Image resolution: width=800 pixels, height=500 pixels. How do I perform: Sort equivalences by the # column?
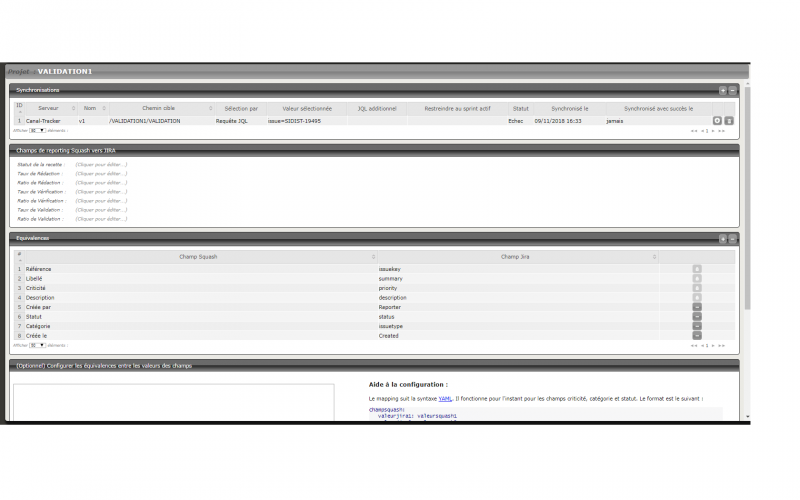19,257
